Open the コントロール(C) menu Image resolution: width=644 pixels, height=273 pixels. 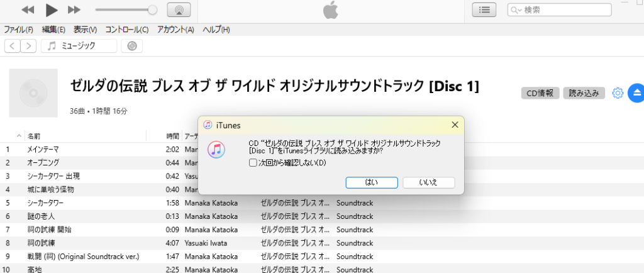point(127,30)
